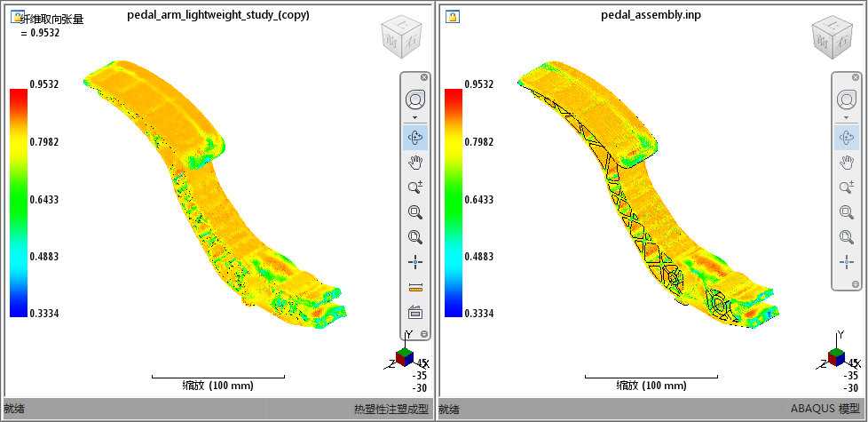Select the Pan hand tool in right viewport
This screenshot has width=868, height=422.
point(846,163)
